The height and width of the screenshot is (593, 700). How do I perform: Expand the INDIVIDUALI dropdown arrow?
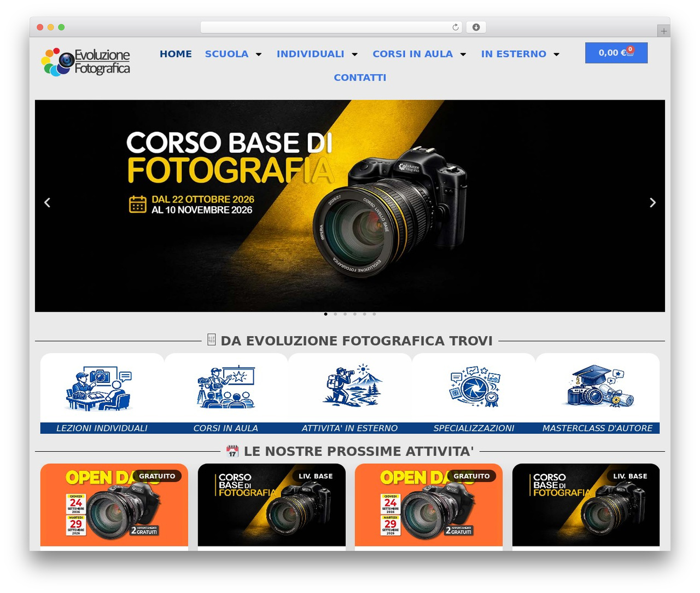[x=354, y=55]
